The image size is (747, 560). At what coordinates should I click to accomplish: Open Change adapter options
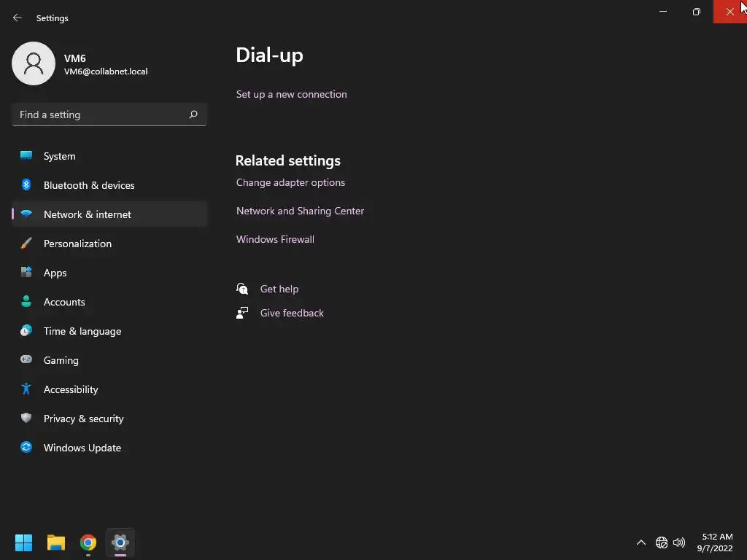(x=290, y=182)
